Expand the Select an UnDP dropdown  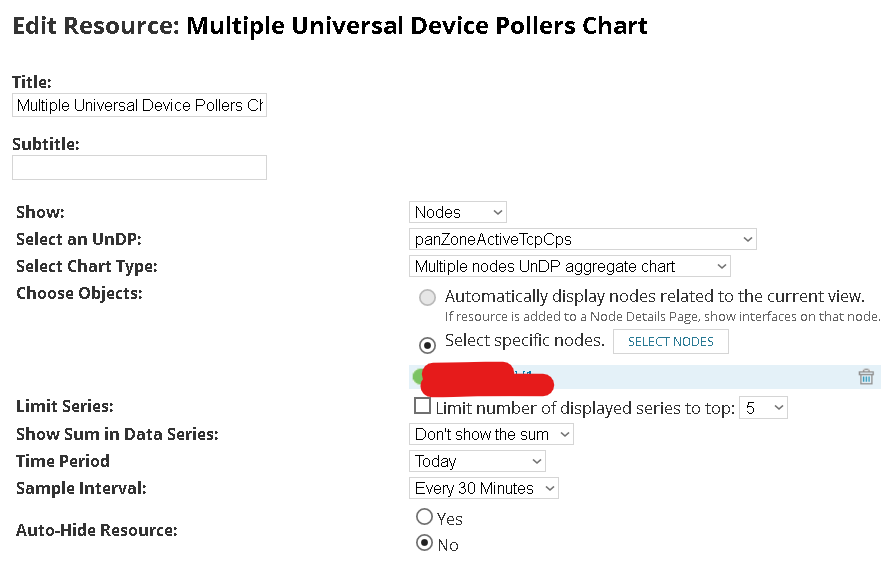click(583, 239)
